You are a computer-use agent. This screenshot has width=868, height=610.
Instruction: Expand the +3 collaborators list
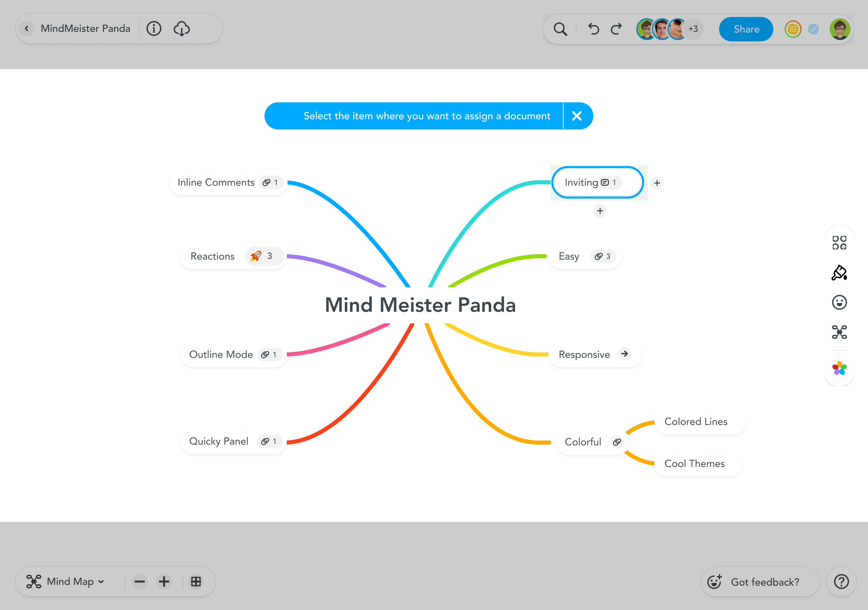(x=693, y=29)
